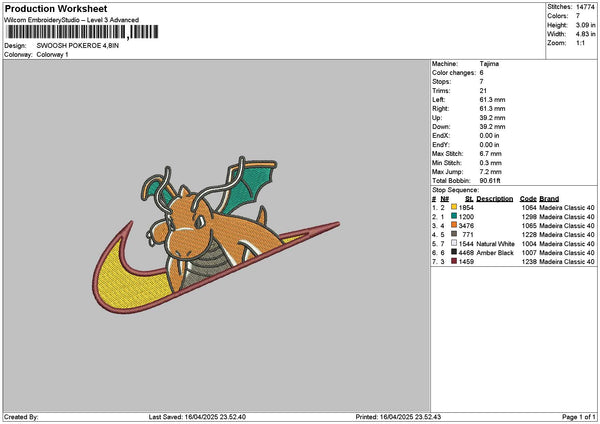Click the Height value '3.09 in'
600x424 pixels.
point(585,25)
